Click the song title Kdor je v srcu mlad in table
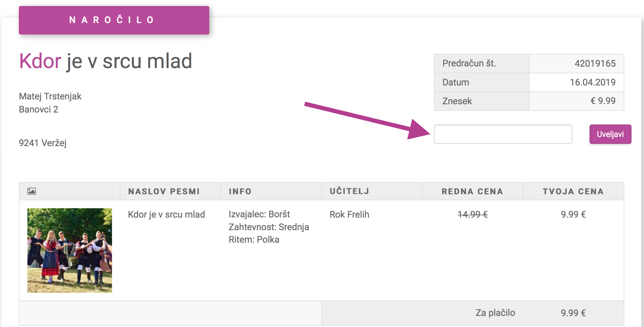Screen dimensions: 644x327 pyautogui.click(x=166, y=214)
